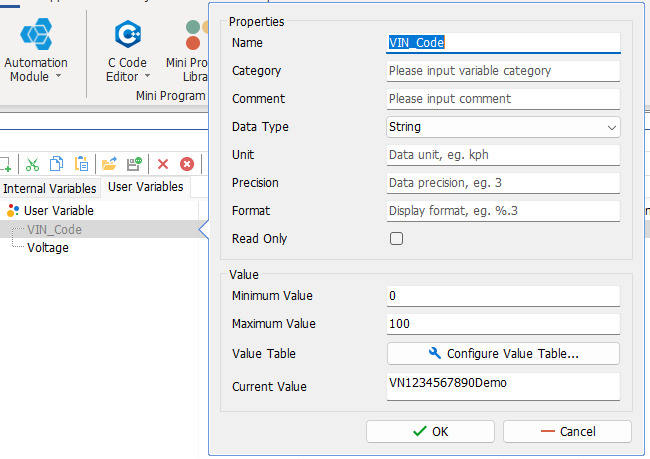Open the Automation Module tool
650x459 pixels.
point(36,50)
